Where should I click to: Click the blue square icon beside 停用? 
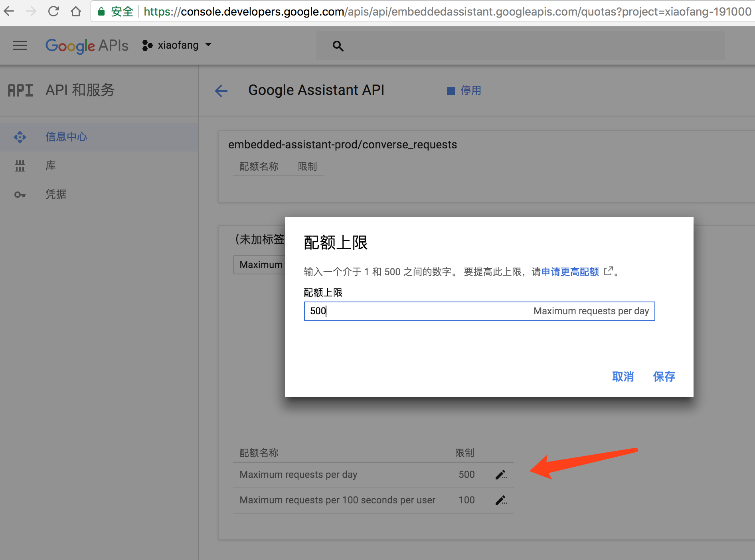click(451, 91)
